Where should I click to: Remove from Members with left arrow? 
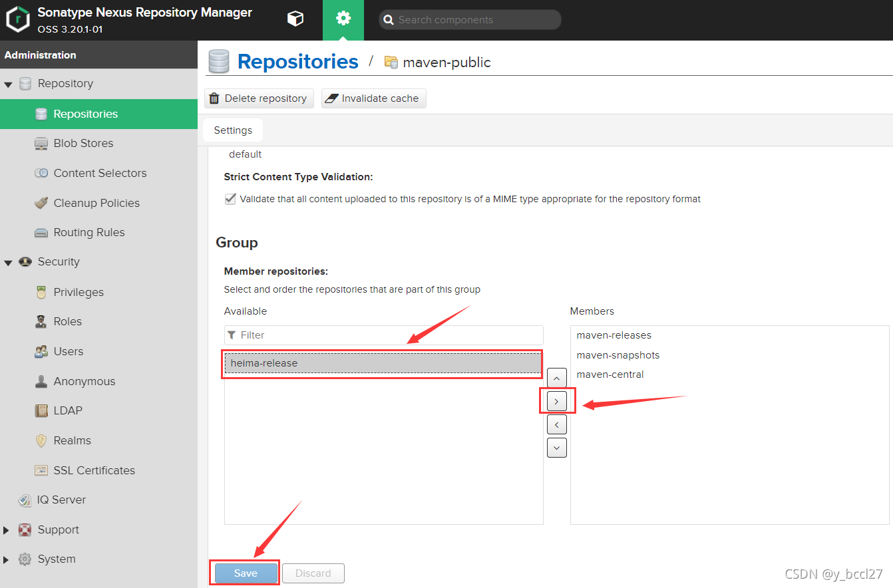[556, 424]
